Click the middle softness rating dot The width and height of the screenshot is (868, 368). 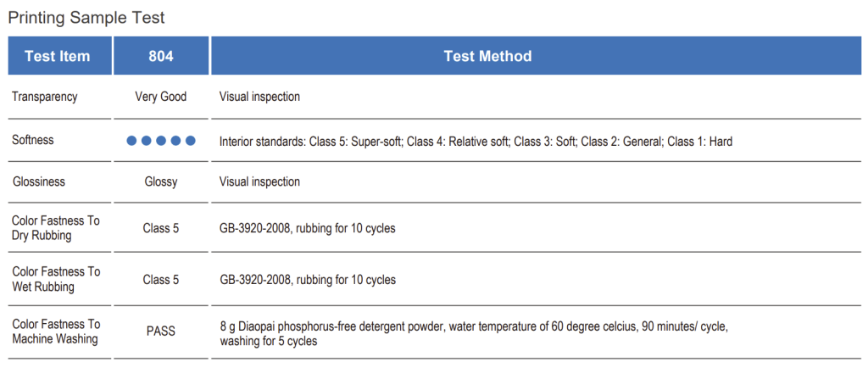[161, 141]
